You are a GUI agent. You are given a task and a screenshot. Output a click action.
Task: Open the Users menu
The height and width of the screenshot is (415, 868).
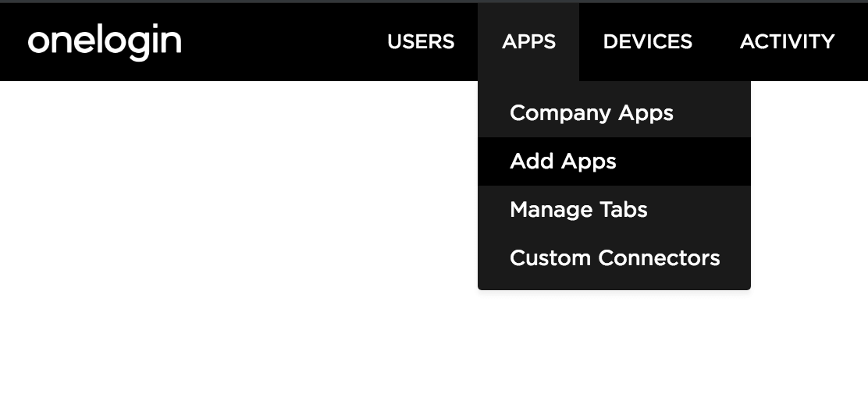coord(421,41)
